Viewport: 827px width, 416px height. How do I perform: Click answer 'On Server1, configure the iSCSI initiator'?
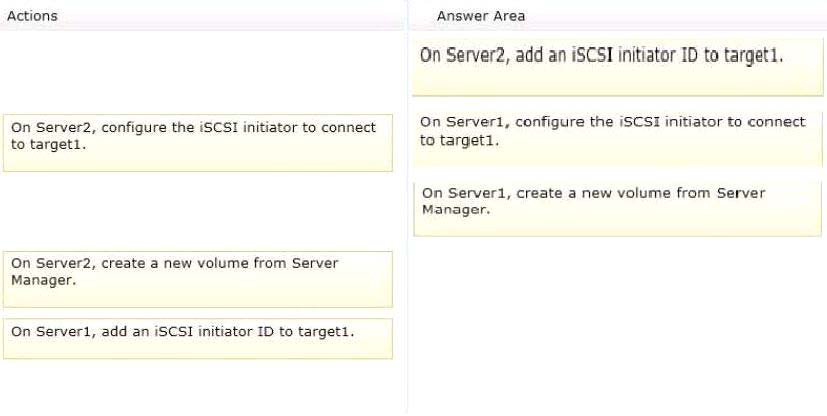pyautogui.click(x=618, y=139)
